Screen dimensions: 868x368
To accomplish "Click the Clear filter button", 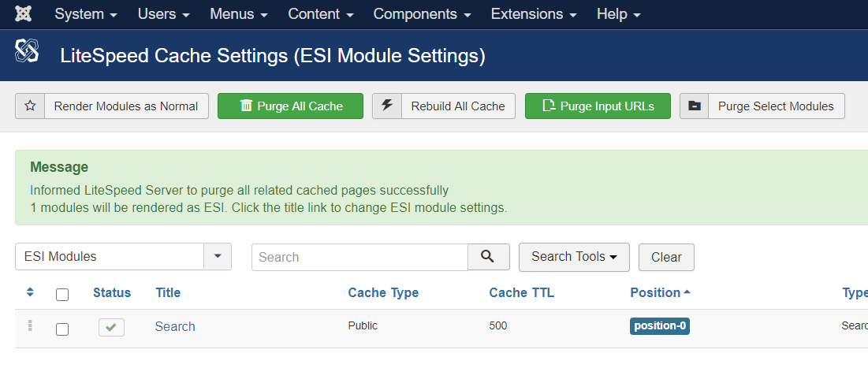I will pyautogui.click(x=666, y=258).
